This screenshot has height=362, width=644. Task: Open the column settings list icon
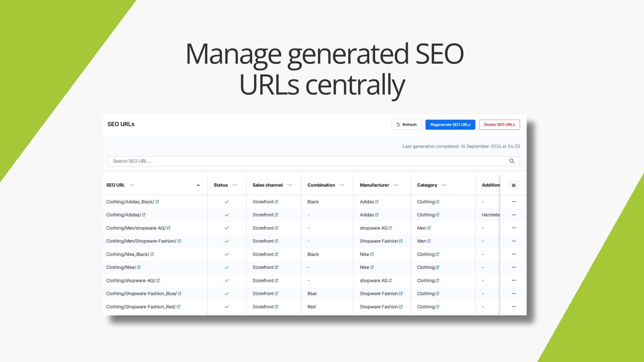point(514,185)
